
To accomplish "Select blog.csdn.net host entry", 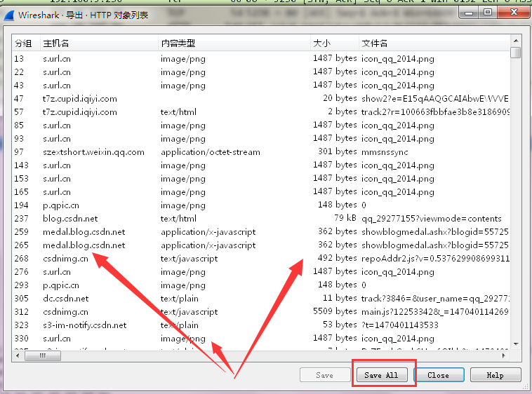I will (x=70, y=219).
